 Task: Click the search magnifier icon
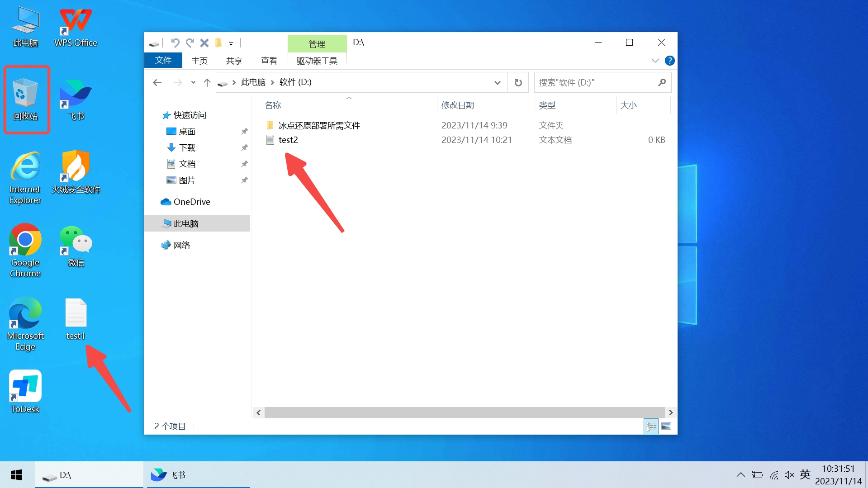(x=662, y=82)
